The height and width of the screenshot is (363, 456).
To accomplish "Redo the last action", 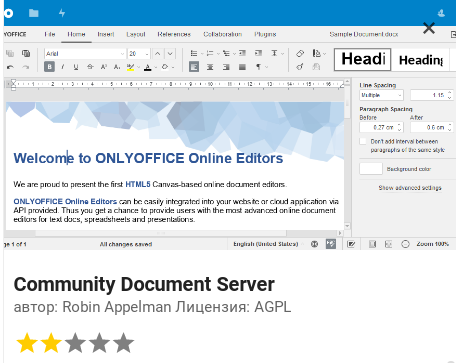I will click(26, 67).
